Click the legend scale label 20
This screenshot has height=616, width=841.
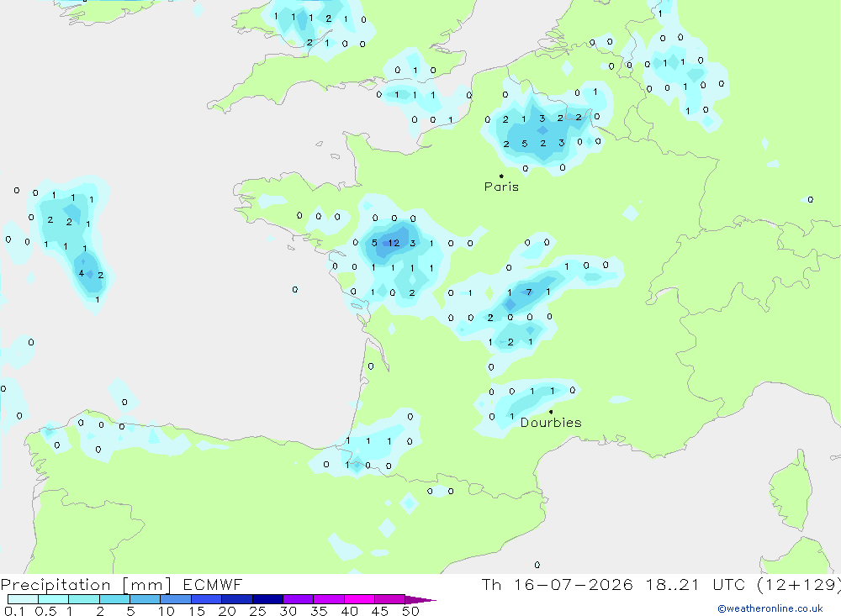[x=227, y=611]
